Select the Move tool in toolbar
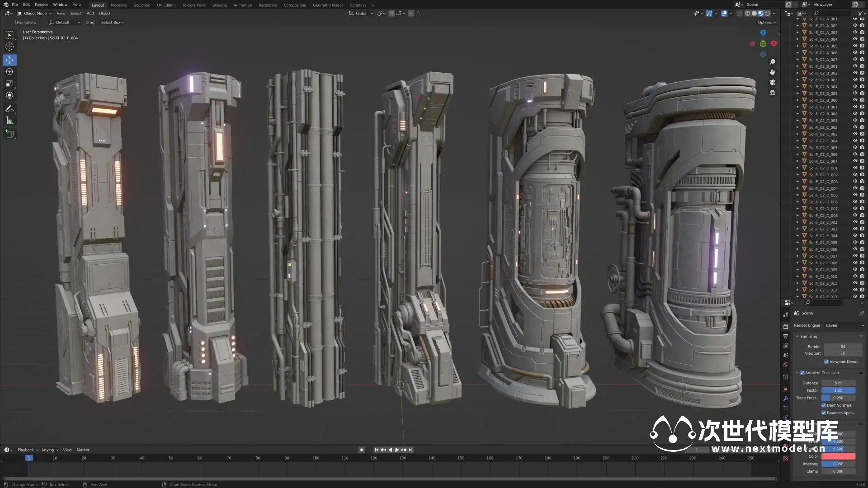868x488 pixels. (x=9, y=60)
